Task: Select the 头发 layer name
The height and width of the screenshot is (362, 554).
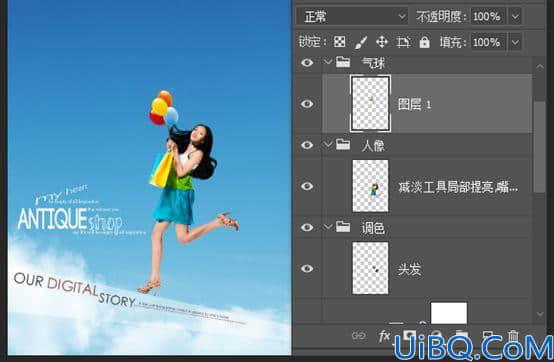Action: 409,269
